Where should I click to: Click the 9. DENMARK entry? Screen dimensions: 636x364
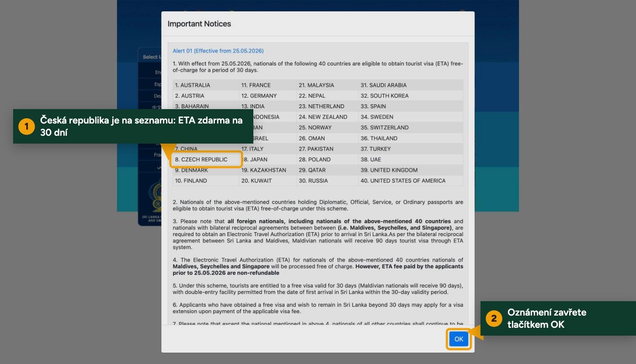point(206,170)
